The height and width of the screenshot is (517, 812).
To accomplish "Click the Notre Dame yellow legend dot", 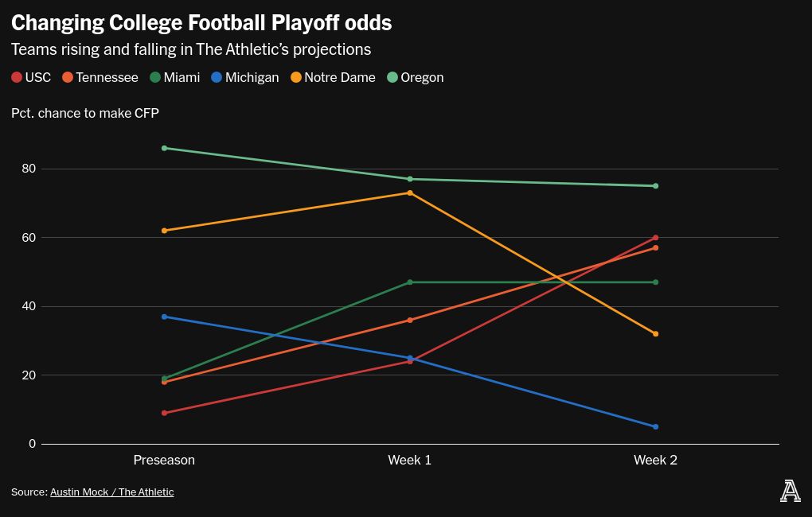I will tap(296, 78).
